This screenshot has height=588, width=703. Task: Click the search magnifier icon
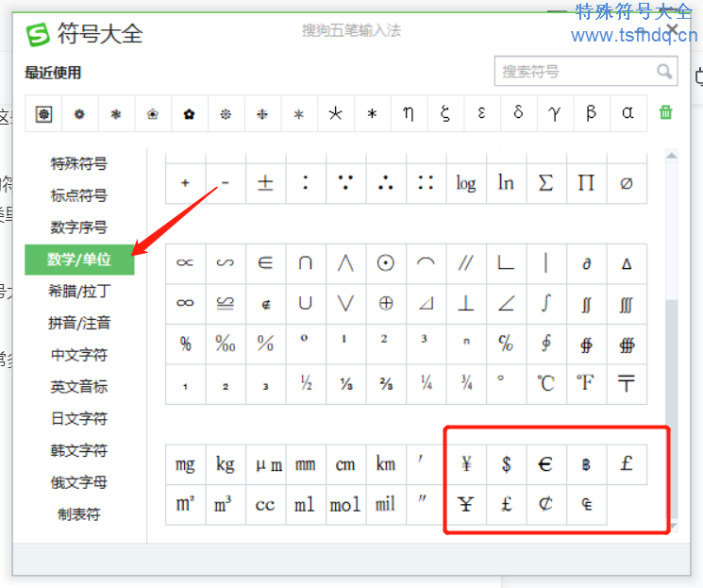click(x=664, y=72)
